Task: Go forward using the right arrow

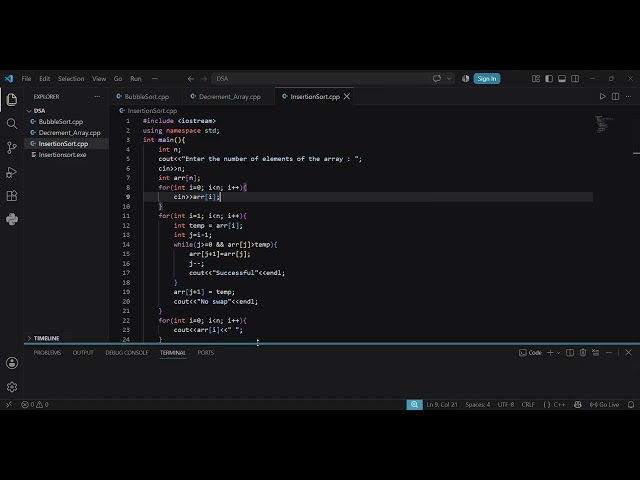Action: pos(204,79)
